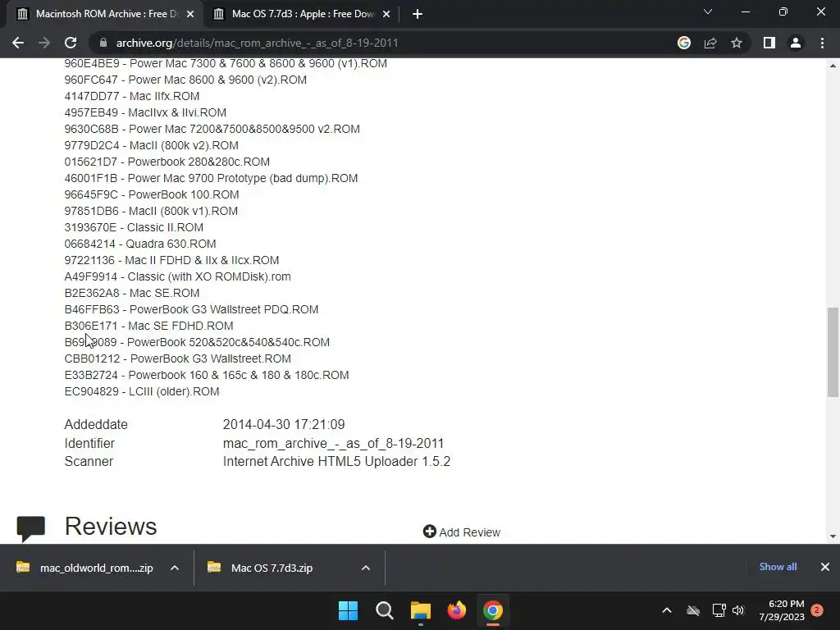Click the OneDrive cloud tray icon
The height and width of the screenshot is (630, 840).
pos(693,610)
